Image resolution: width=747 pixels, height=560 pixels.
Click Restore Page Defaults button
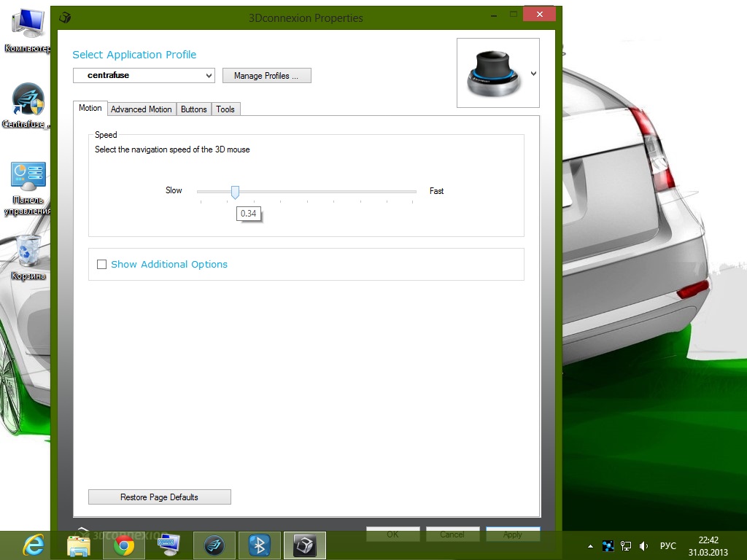(x=159, y=497)
